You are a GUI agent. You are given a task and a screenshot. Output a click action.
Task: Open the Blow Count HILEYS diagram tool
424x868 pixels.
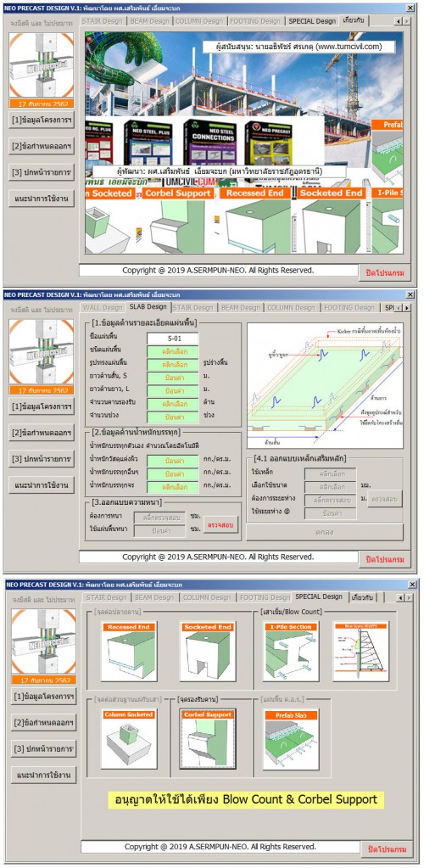pyautogui.click(x=360, y=651)
